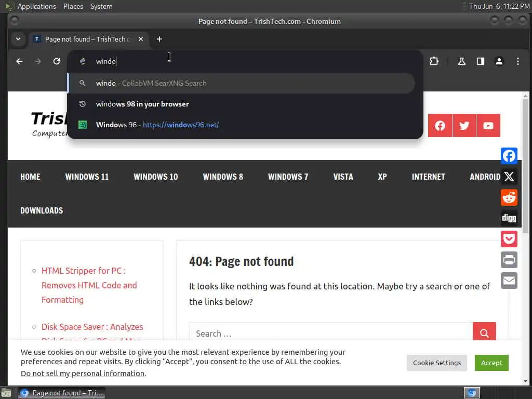Open the Chrome Labs flask icon
Viewport: 532px width, 399px height.
pos(461,61)
